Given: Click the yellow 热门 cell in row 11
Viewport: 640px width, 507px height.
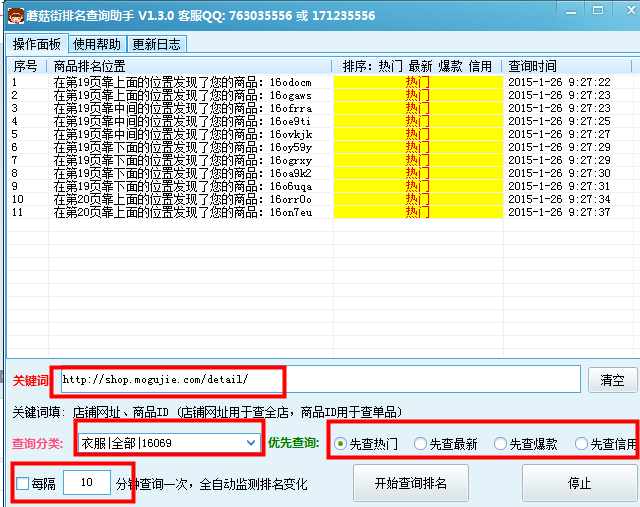Looking at the screenshot, I should point(418,212).
